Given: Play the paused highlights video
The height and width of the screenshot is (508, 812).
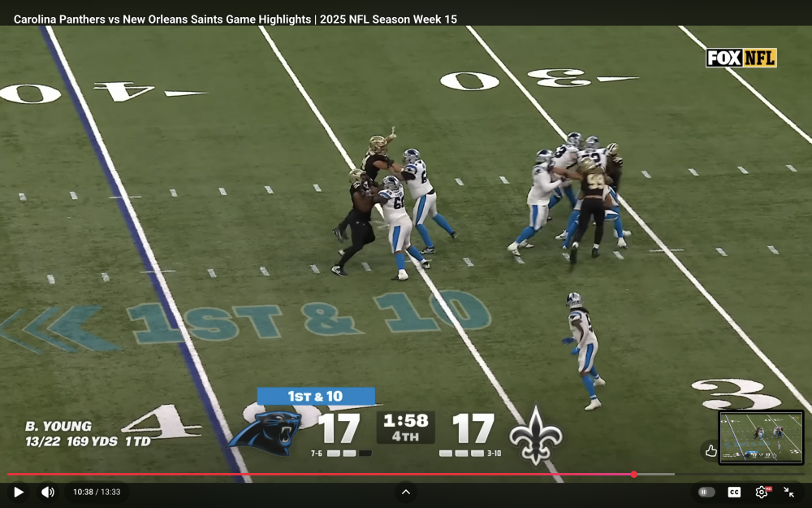Looking at the screenshot, I should 18,492.
